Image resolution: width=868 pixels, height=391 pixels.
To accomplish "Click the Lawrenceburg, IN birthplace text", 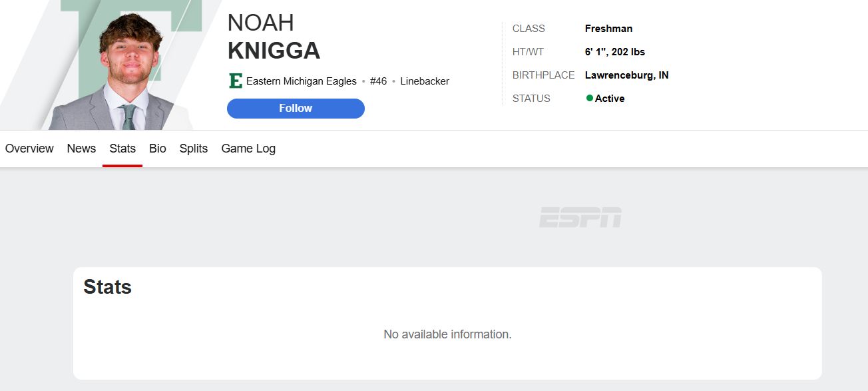I will point(626,75).
